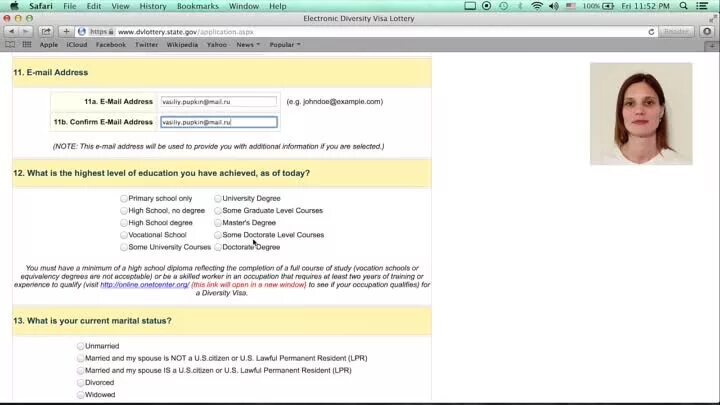Open the Safari menu
The width and height of the screenshot is (720, 405).
click(41, 6)
